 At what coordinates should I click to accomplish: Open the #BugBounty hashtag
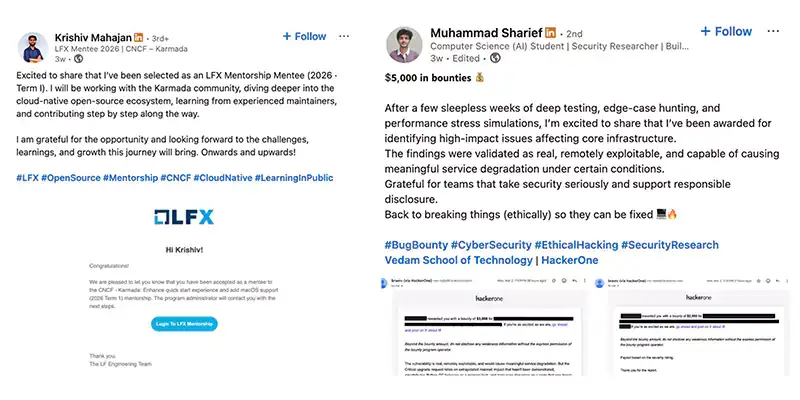click(417, 245)
